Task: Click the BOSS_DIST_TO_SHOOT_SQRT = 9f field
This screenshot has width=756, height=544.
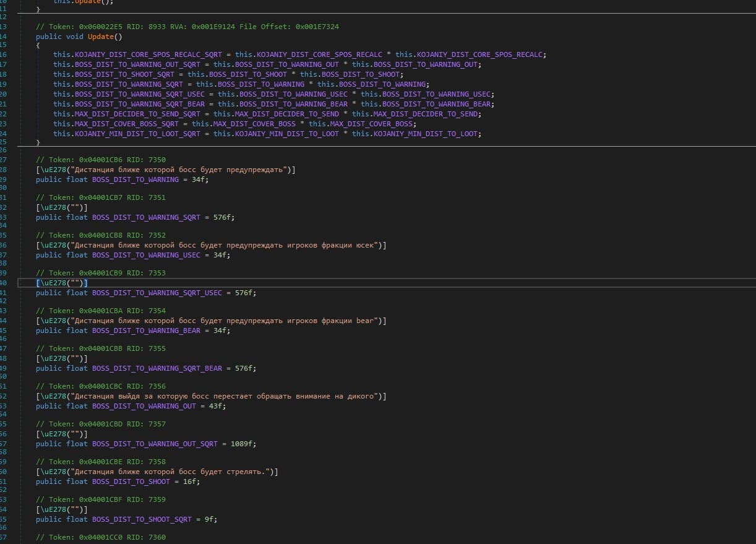Action: 127,519
